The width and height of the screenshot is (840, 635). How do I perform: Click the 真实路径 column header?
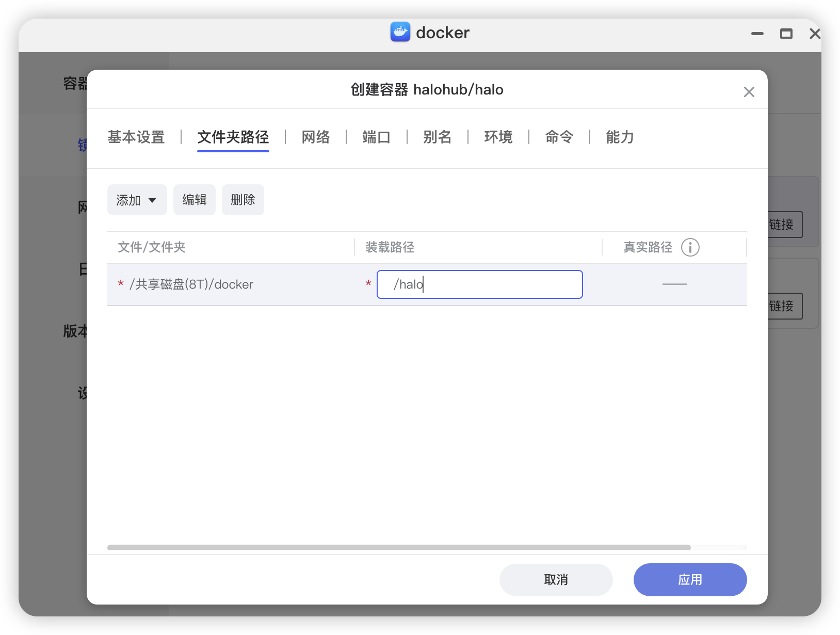648,247
